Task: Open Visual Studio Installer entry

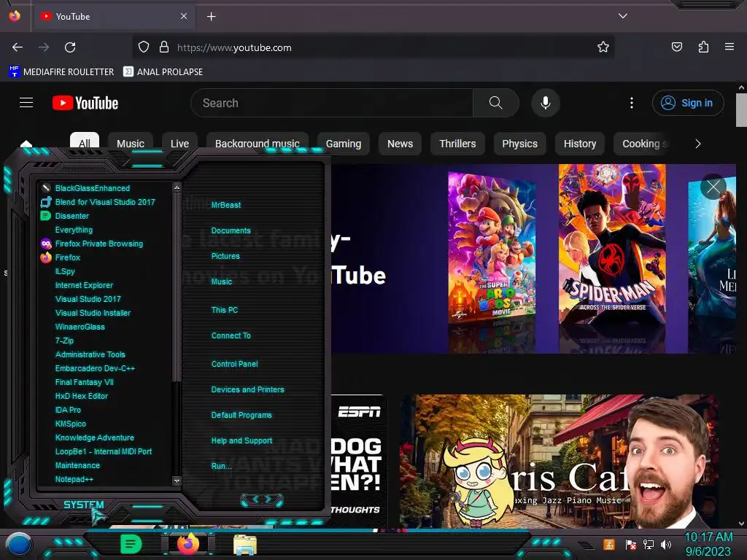Action: [93, 313]
